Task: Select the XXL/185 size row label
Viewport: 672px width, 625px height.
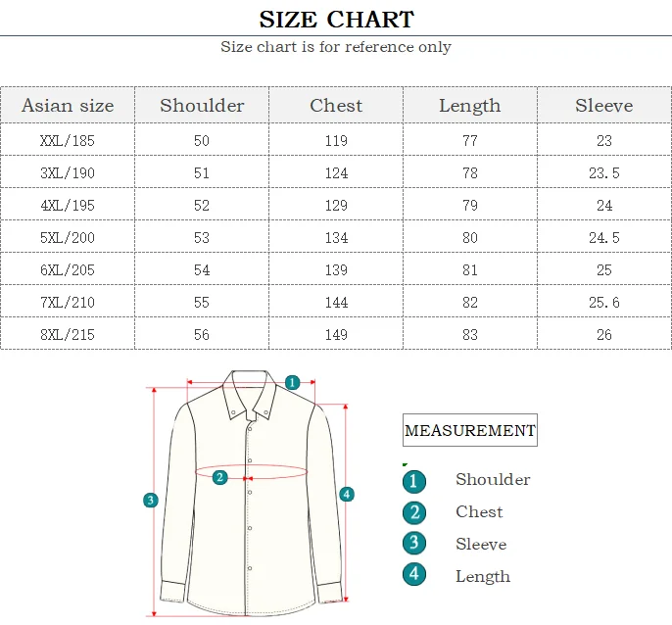Action: pos(68,140)
